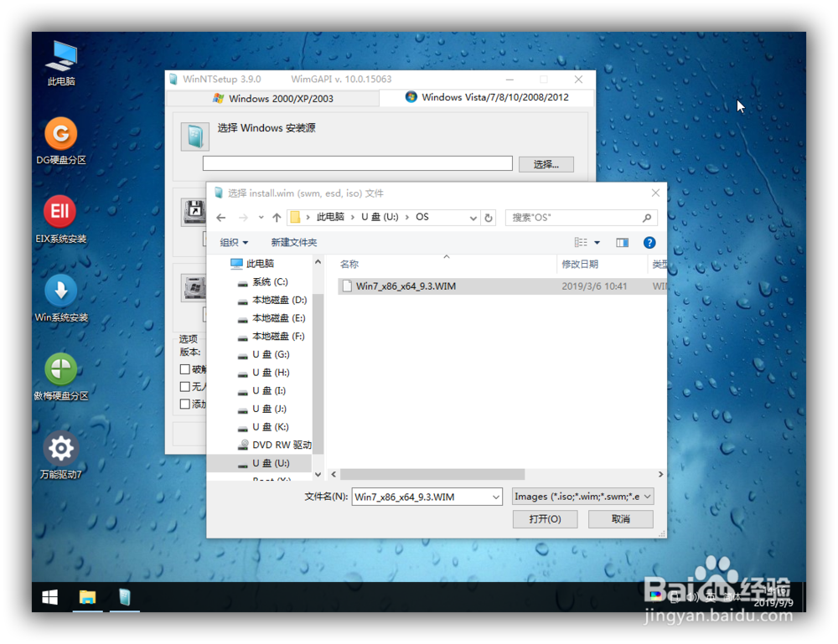
Task: Click tree scrollbar down arrow
Action: (318, 474)
